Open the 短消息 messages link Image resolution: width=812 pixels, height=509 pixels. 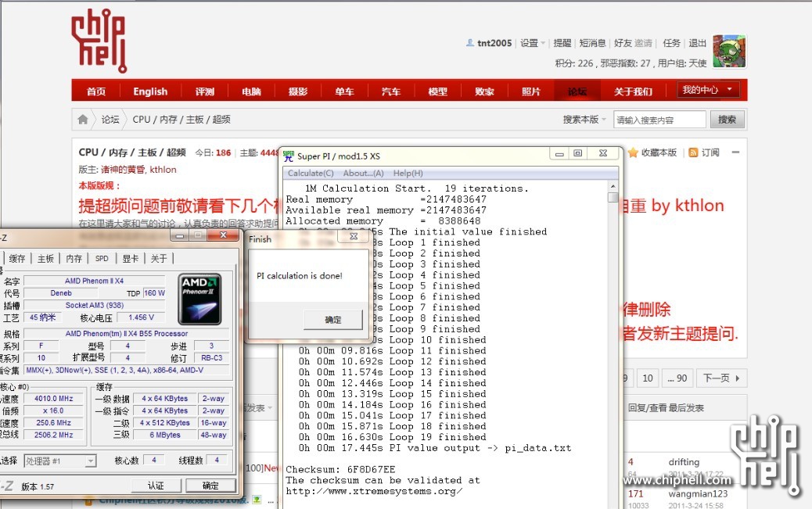click(x=593, y=43)
